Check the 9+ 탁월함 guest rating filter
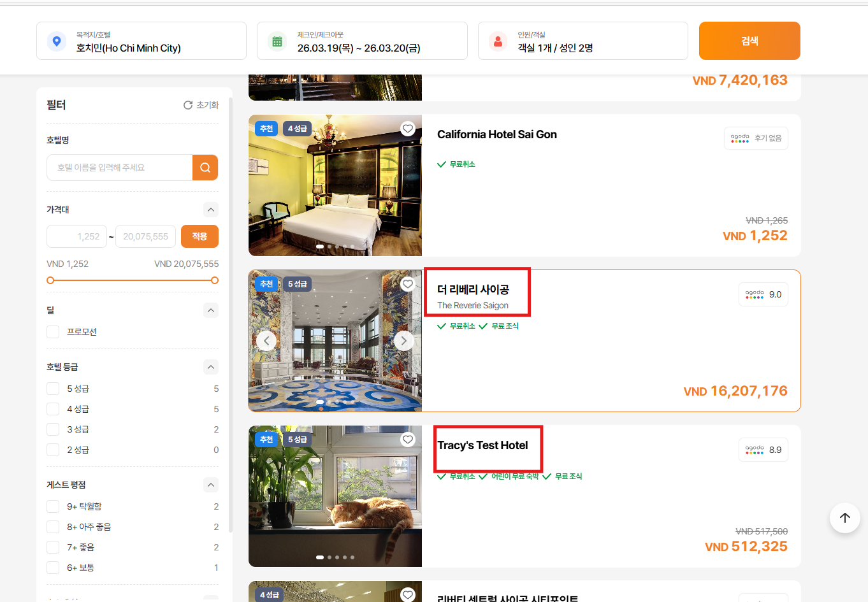868x602 pixels. (53, 506)
